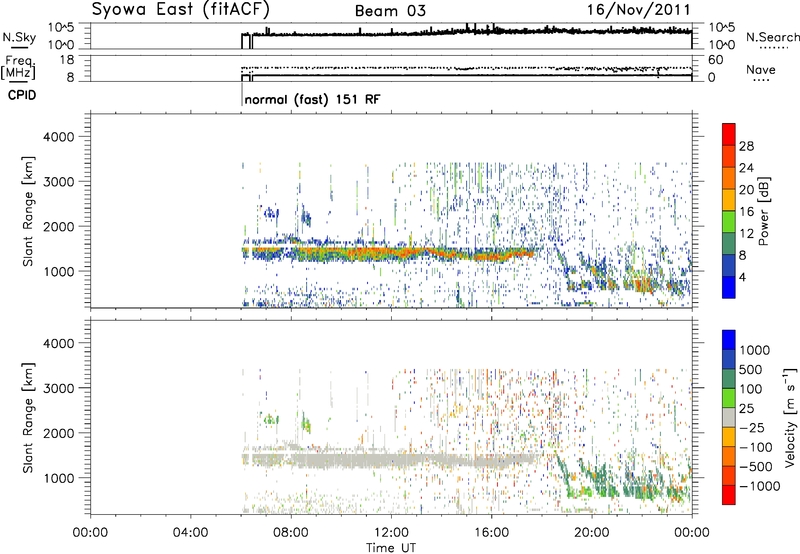Click the orange power band near 12:00
Viewport: 800px width, 554px height.
coord(391,252)
